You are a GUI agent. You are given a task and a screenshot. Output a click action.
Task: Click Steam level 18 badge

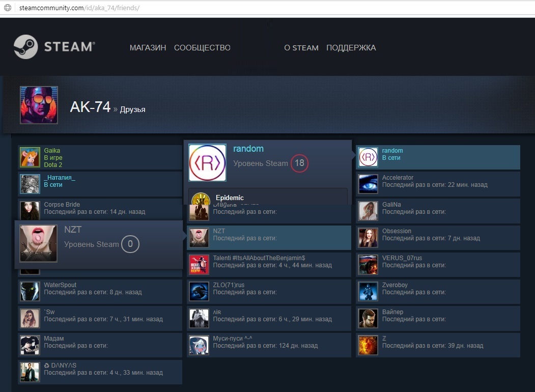[x=299, y=163]
